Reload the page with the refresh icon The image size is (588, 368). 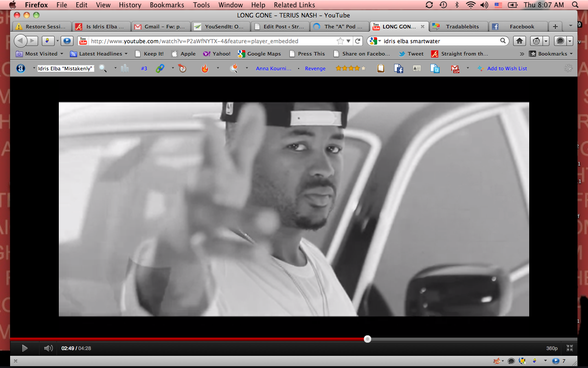pyautogui.click(x=358, y=41)
